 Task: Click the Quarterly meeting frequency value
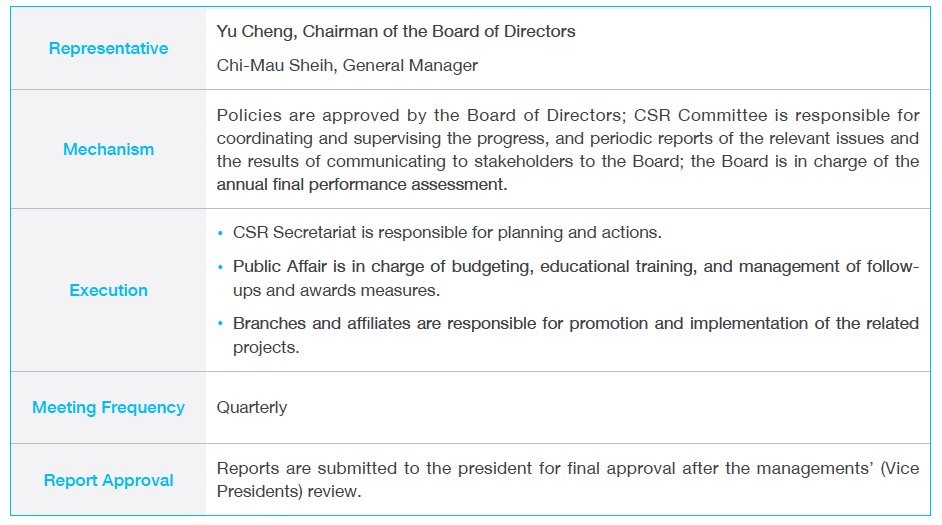point(252,407)
